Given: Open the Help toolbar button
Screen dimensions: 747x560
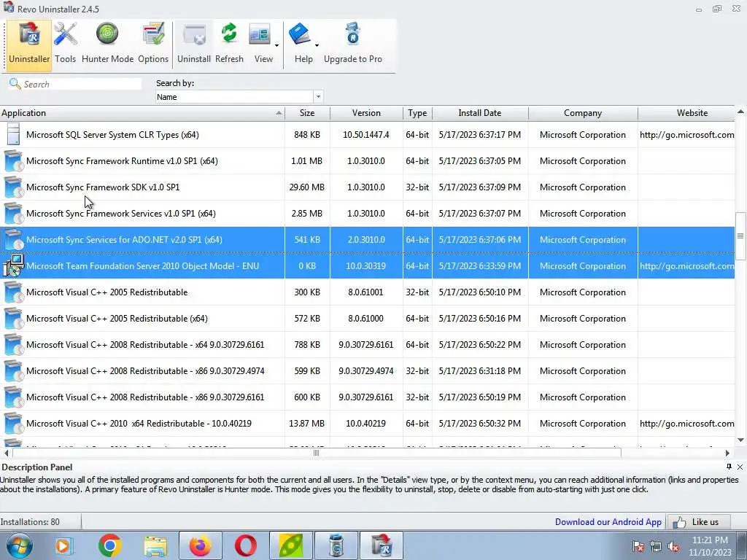Looking at the screenshot, I should [x=302, y=44].
